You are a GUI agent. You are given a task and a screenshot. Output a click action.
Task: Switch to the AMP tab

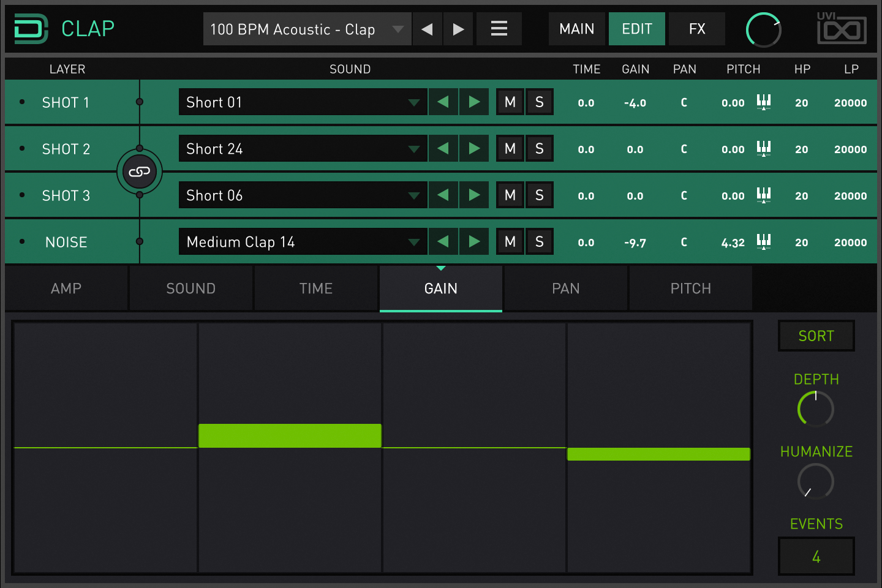[x=66, y=288]
